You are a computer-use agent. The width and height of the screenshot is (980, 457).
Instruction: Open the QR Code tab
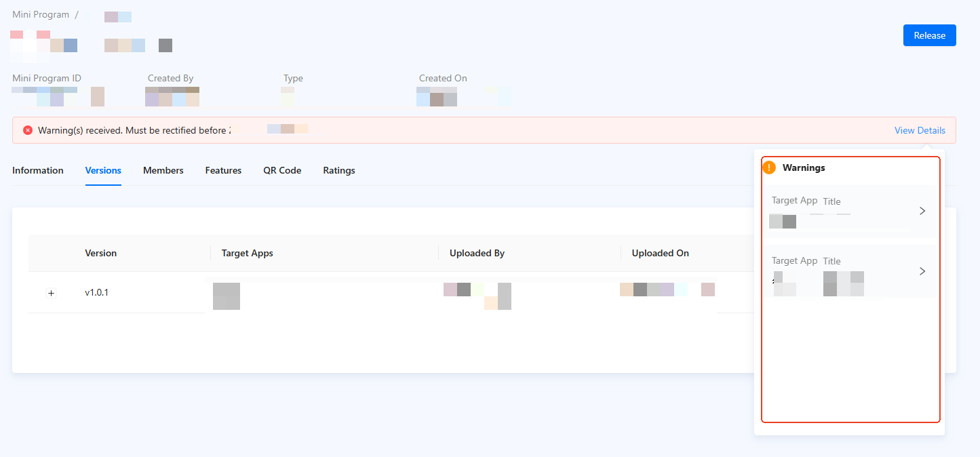point(282,170)
